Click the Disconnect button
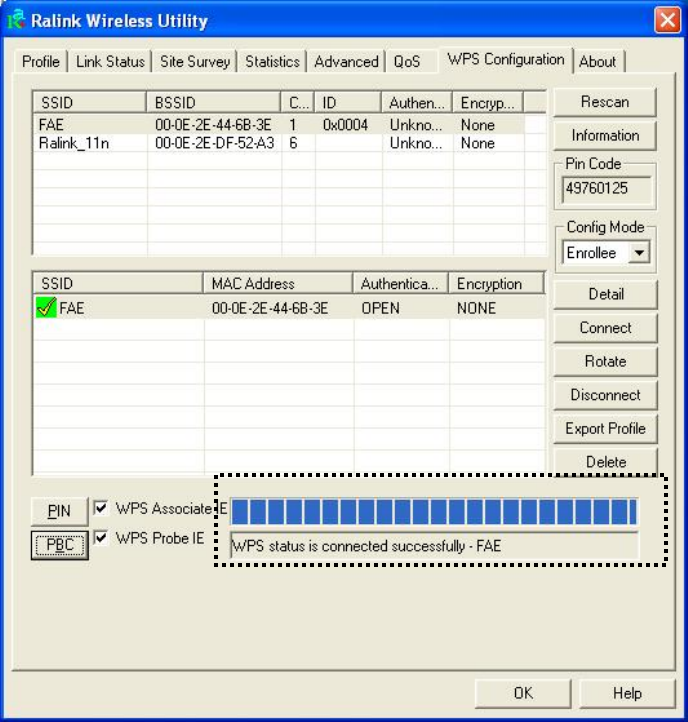Image resolution: width=688 pixels, height=722 pixels. (606, 395)
